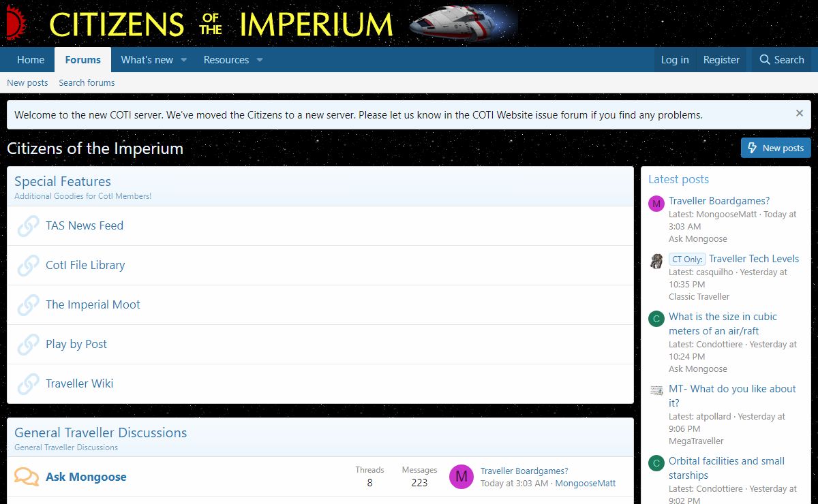Open General Traveller Discussions category heading

[100, 432]
